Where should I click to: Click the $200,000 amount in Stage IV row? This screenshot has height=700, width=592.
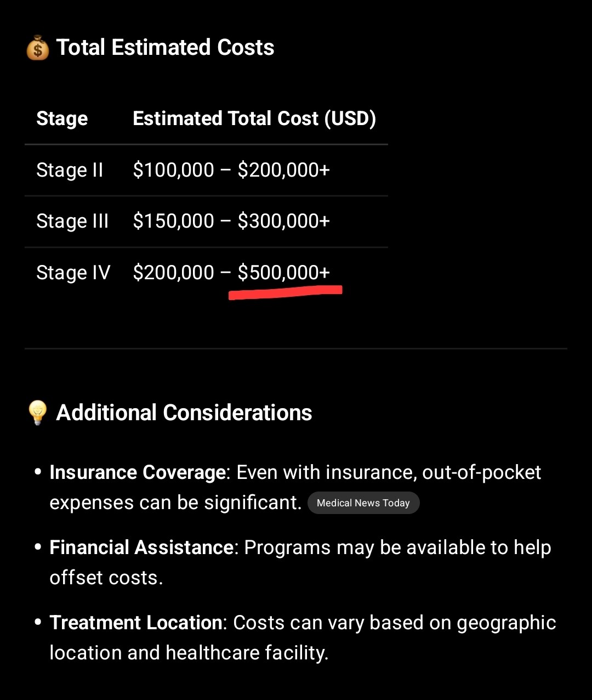point(173,273)
